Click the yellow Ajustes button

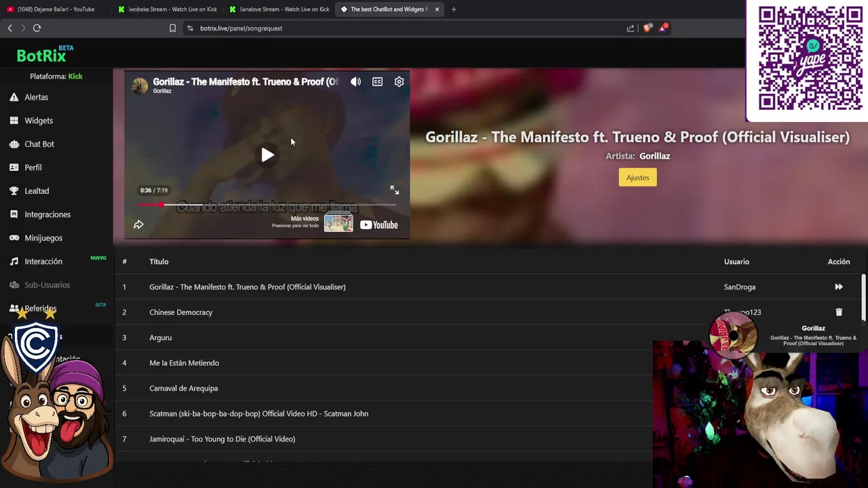[637, 178]
